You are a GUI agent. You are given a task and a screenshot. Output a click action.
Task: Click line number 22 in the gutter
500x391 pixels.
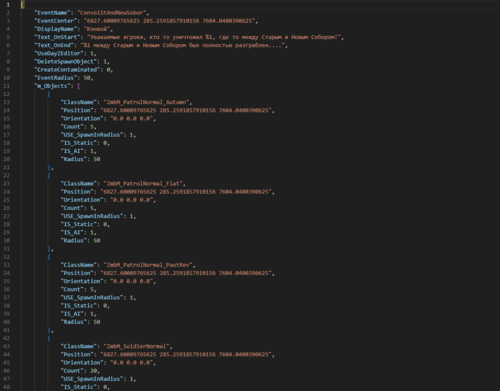[7, 175]
